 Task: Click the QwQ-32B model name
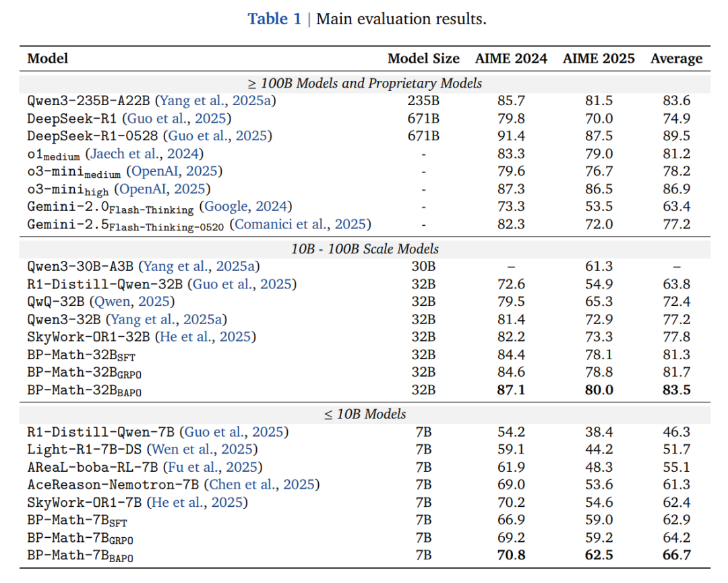(56, 302)
